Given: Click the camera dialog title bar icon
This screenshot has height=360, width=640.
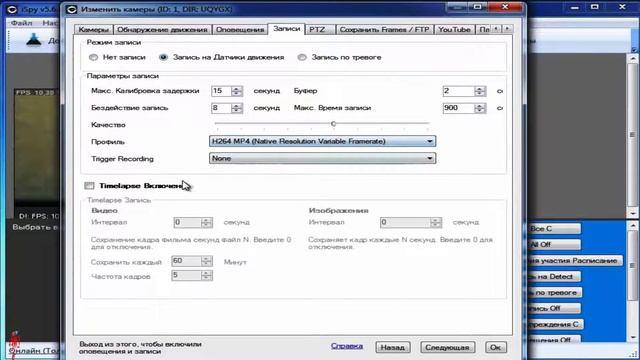Looking at the screenshot, I should 71,9.
